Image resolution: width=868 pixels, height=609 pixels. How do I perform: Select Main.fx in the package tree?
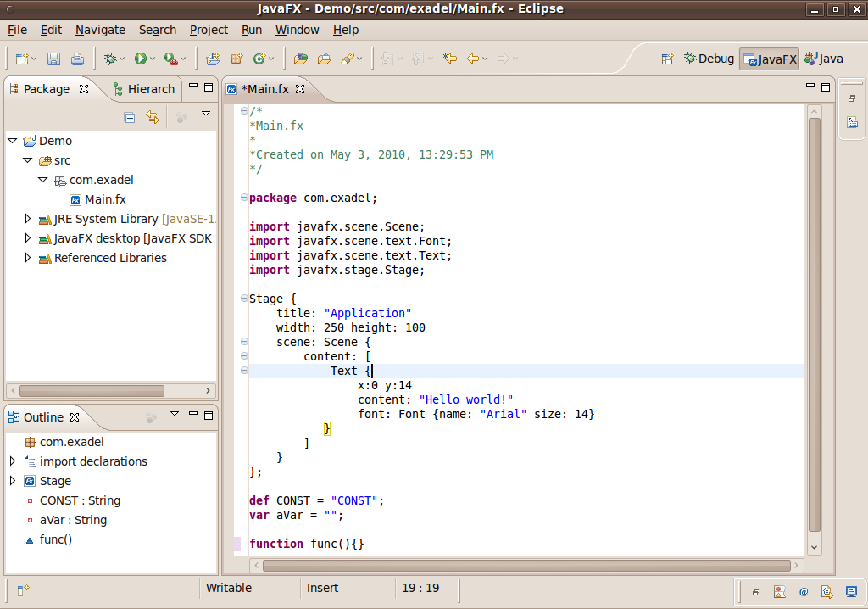pos(105,199)
